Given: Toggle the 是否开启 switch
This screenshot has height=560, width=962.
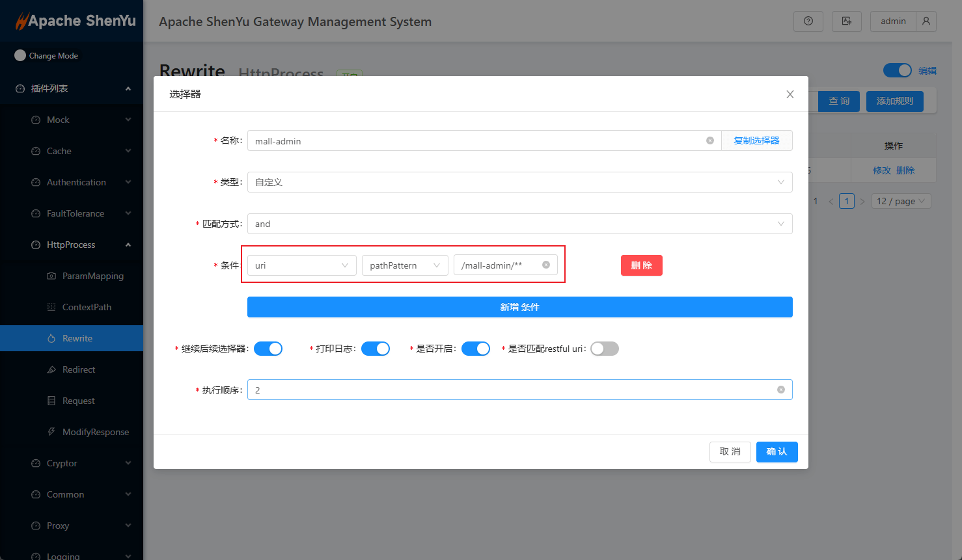Looking at the screenshot, I should point(476,349).
